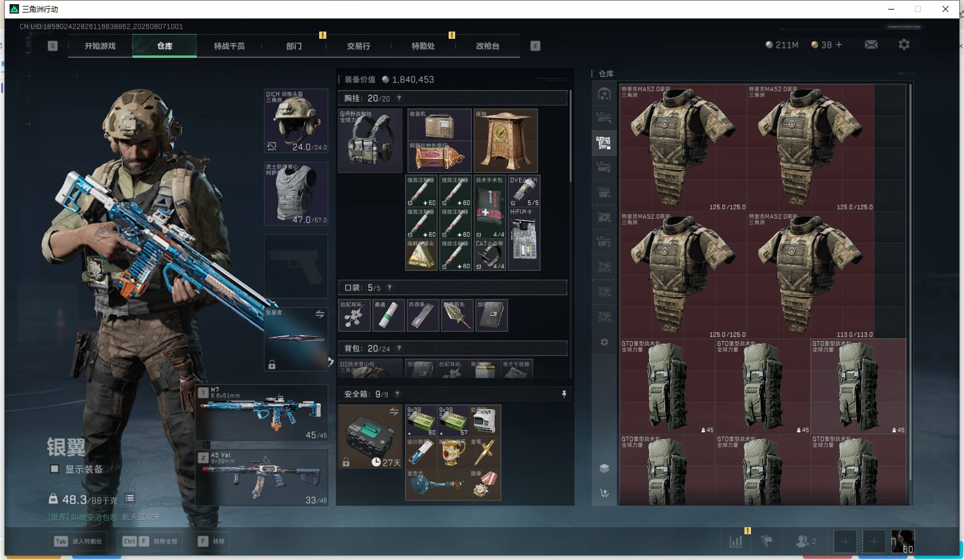
Task: Show help for 口袋 capacity
Action: tap(390, 287)
